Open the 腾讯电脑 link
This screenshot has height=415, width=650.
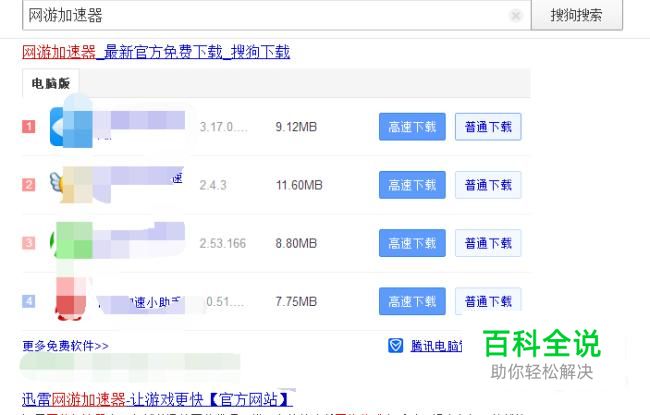point(436,345)
